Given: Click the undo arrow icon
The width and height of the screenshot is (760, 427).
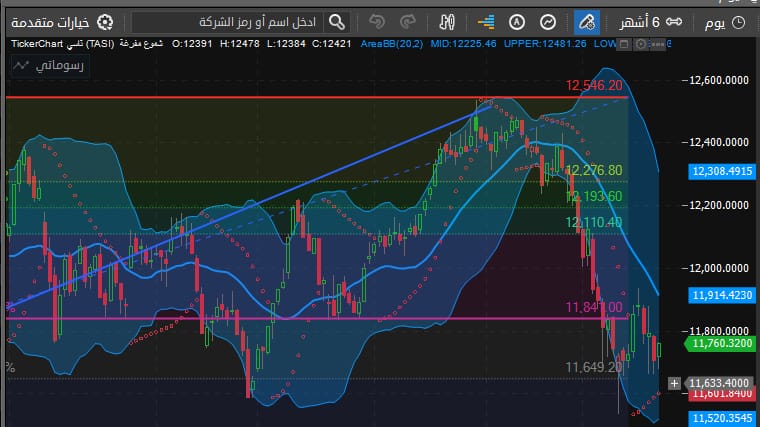Looking at the screenshot, I should pos(376,21).
